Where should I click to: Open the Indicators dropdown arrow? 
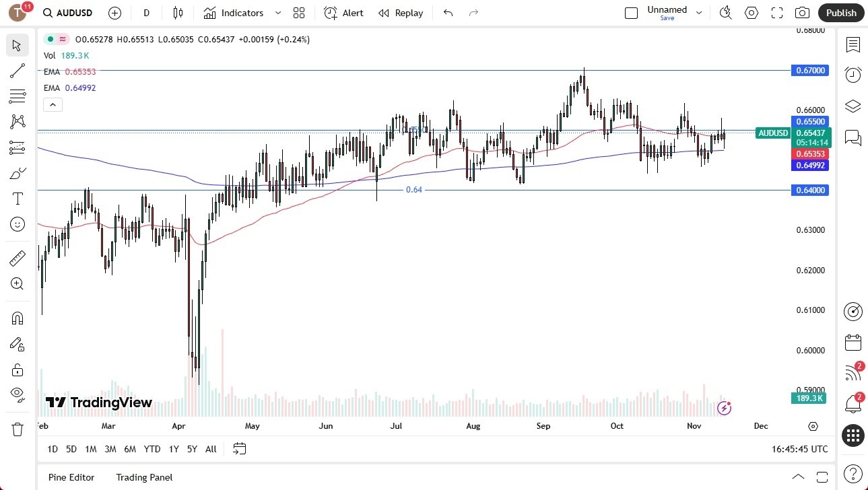tap(277, 12)
